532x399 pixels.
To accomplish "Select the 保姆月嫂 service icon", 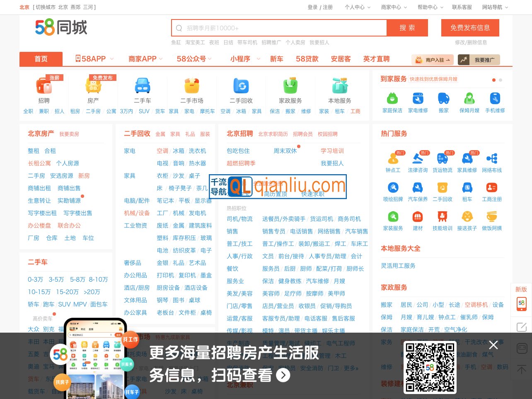I will pyautogui.click(x=469, y=98).
